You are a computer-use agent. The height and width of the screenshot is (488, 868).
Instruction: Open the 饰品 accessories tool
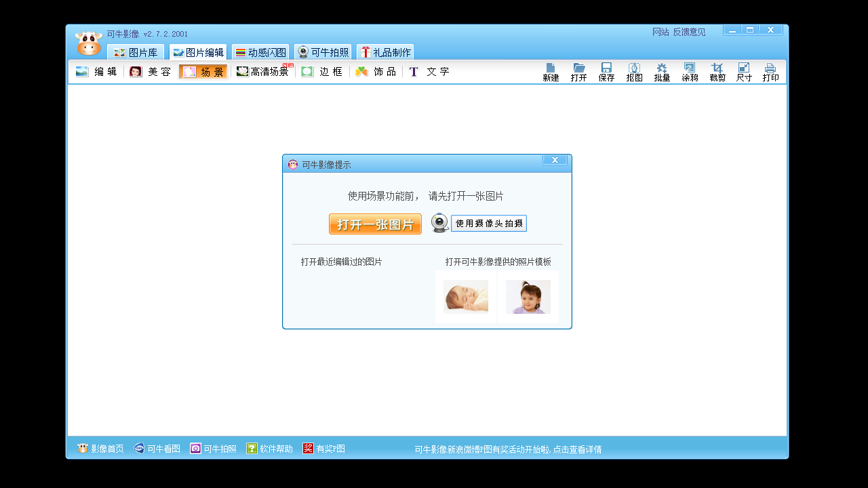click(x=375, y=71)
